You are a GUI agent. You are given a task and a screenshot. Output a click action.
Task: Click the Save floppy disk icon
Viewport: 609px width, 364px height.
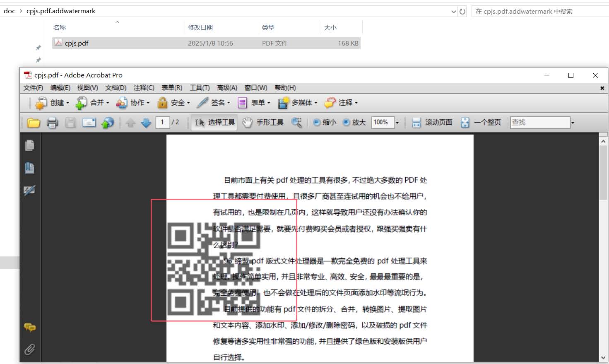click(71, 123)
